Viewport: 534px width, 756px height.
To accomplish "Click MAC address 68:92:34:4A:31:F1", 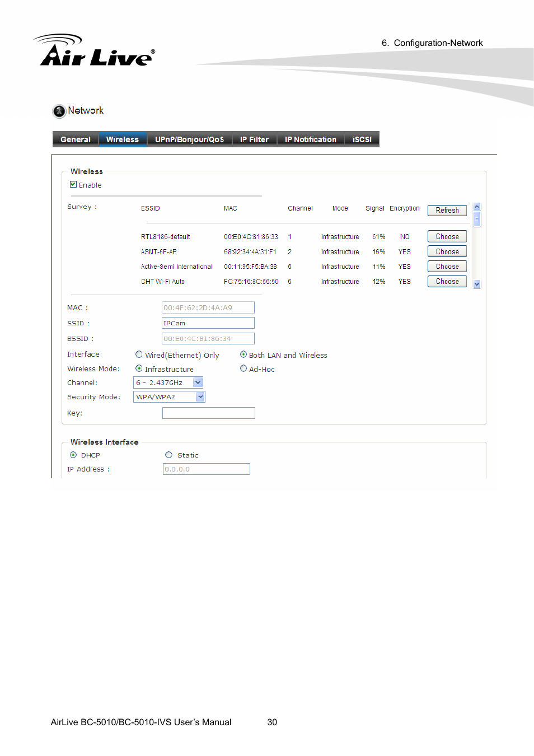I will (x=250, y=252).
